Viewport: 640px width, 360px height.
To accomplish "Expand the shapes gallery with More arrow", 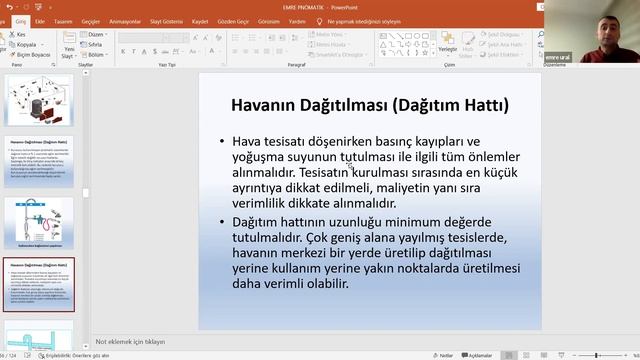I will click(433, 53).
